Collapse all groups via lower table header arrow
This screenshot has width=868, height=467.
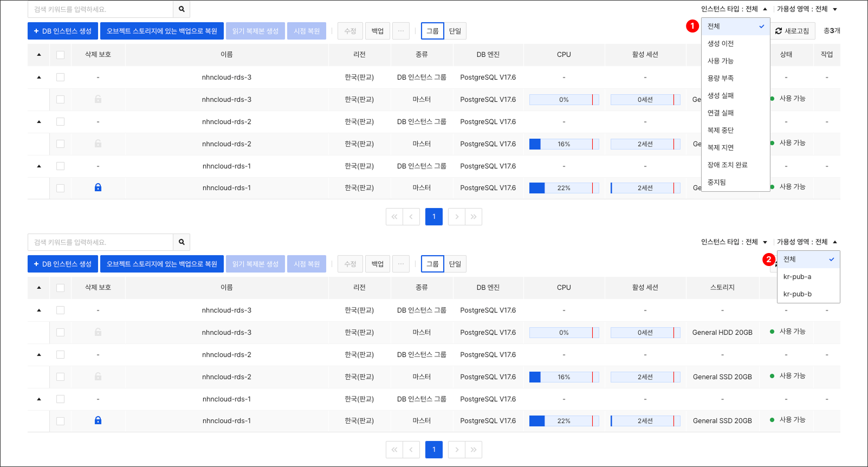39,288
